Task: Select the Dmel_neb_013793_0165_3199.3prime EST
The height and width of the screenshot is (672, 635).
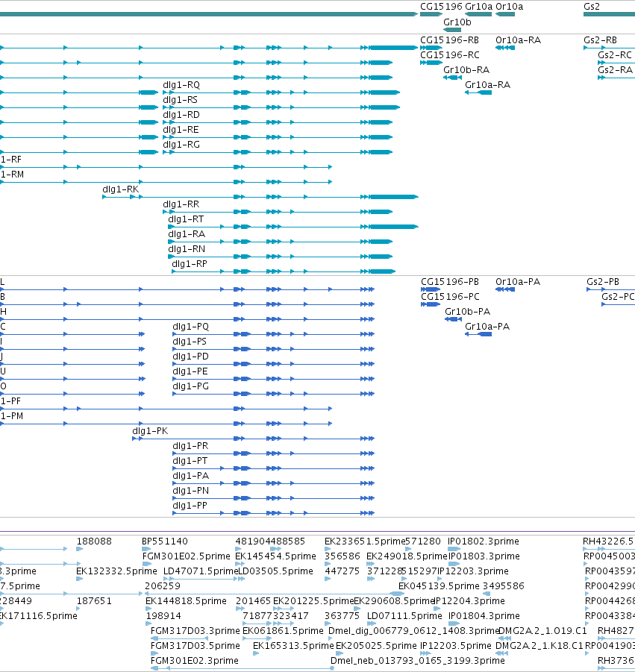Action: [418, 660]
